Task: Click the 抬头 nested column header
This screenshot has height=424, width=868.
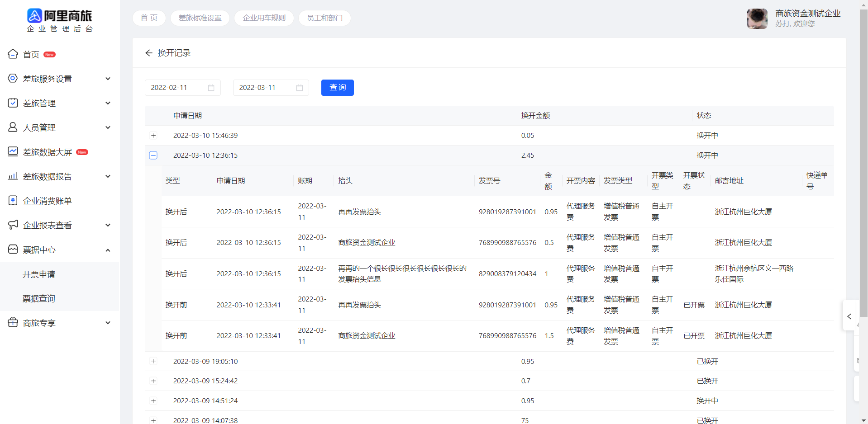Action: tap(345, 181)
